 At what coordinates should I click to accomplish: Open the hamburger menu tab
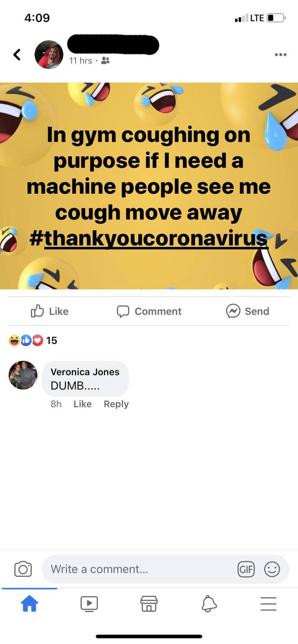268,603
